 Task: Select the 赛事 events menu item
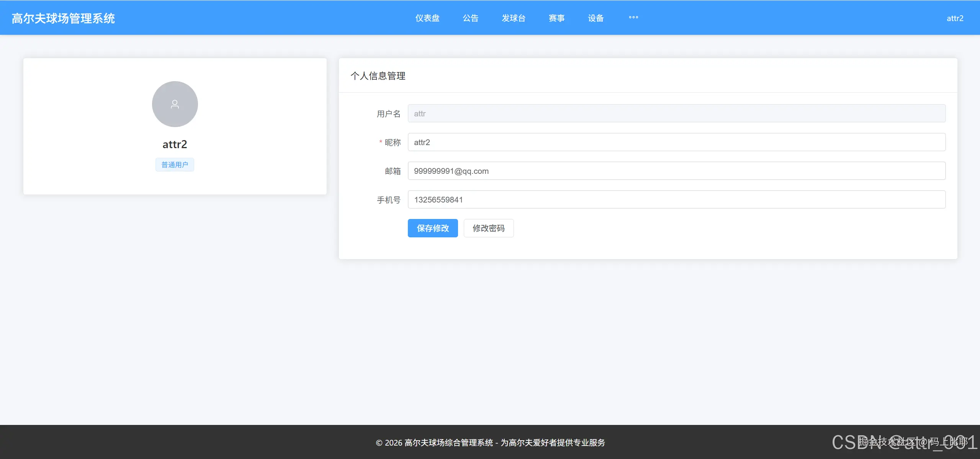(x=557, y=18)
